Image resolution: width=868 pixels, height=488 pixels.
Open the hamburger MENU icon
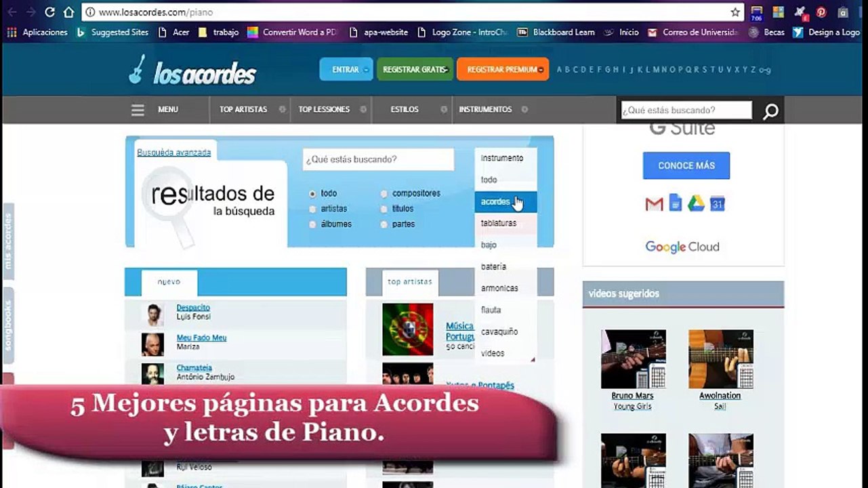138,110
